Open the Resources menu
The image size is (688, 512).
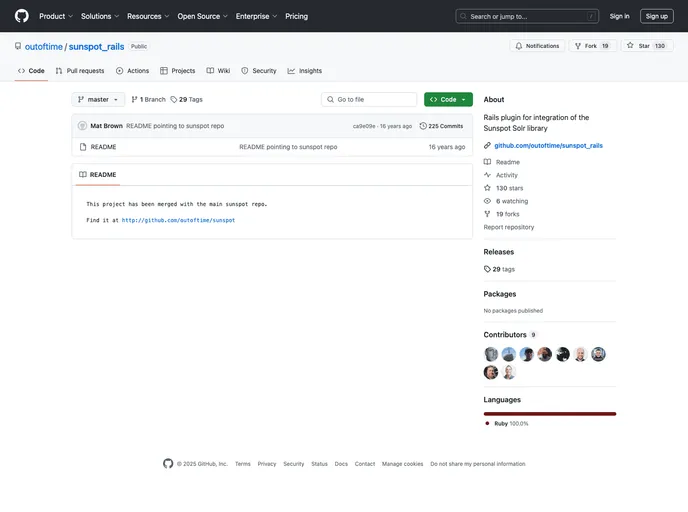148,16
